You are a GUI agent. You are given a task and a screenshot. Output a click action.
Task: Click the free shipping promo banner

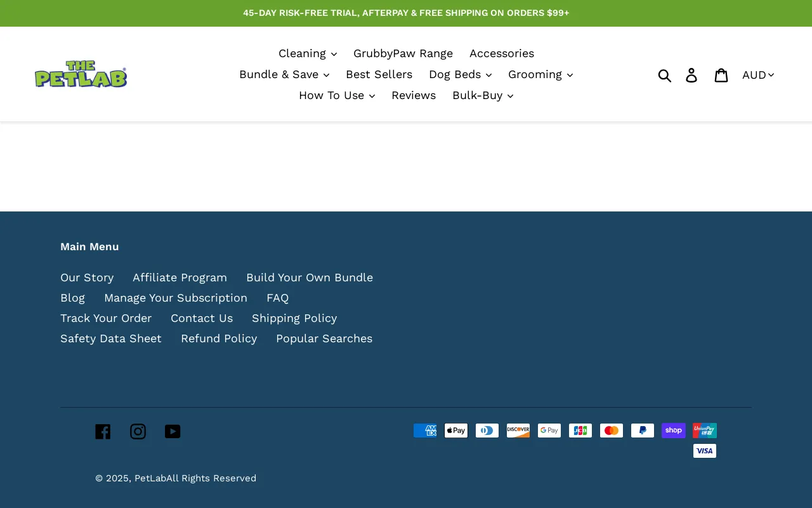tap(406, 13)
